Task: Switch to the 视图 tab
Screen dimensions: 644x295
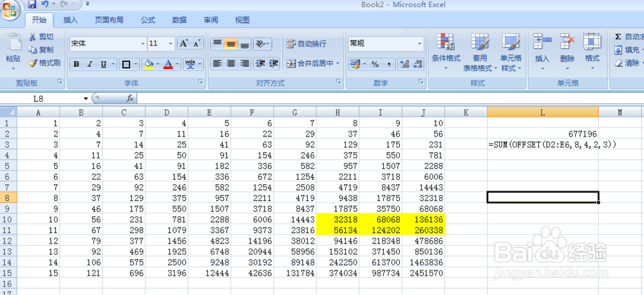Action: tap(242, 20)
